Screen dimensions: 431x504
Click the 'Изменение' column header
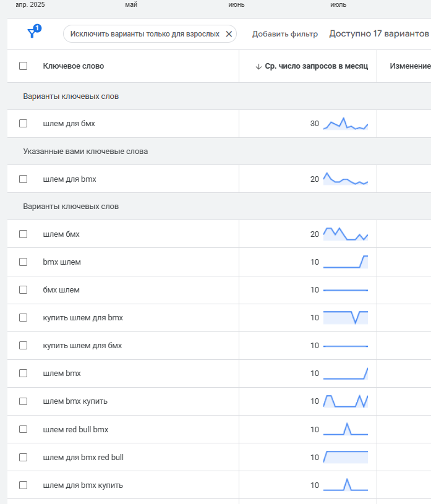pyautogui.click(x=409, y=66)
